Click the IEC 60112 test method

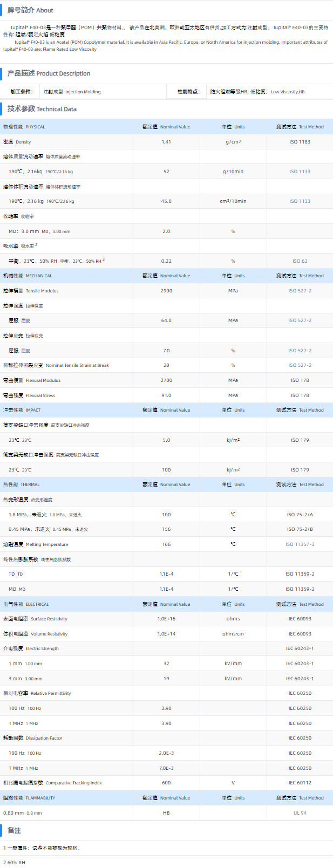(x=300, y=783)
